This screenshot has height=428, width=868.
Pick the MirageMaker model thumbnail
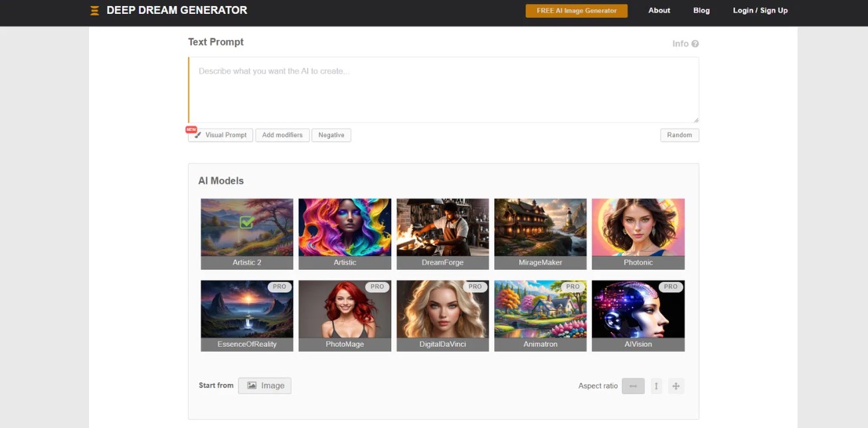click(x=540, y=227)
